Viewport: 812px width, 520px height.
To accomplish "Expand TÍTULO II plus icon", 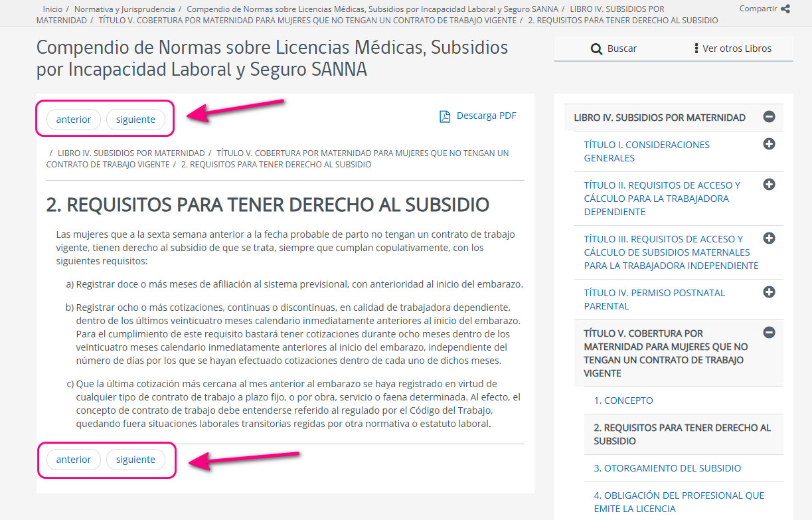I will pos(769,185).
